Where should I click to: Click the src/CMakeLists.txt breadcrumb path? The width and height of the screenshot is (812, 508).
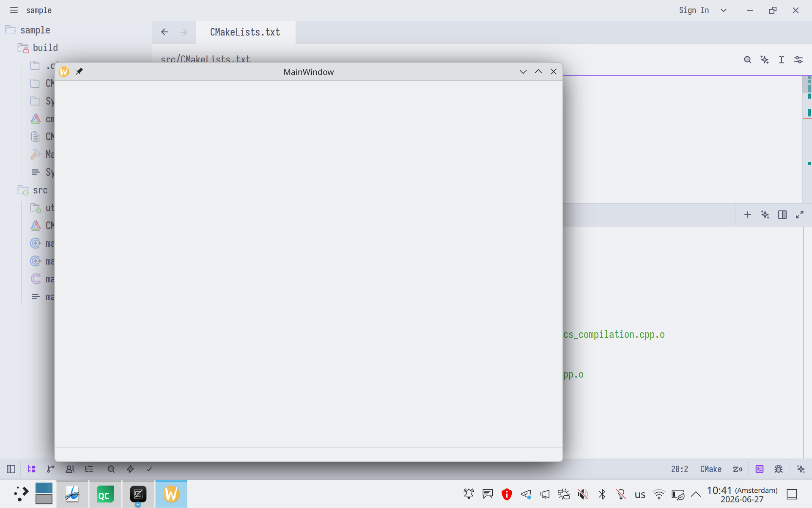[x=206, y=59]
